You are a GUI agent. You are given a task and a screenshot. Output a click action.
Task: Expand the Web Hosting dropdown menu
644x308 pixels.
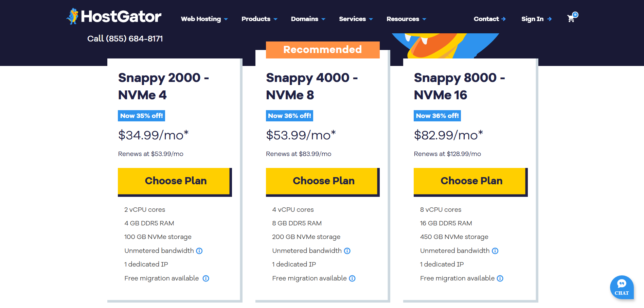[204, 19]
